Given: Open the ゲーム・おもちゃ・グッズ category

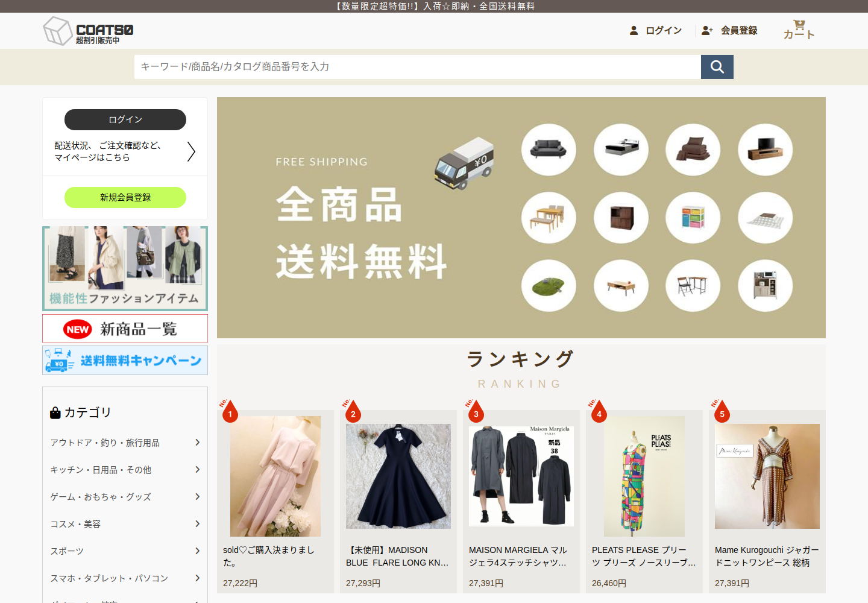Looking at the screenshot, I should [x=101, y=497].
